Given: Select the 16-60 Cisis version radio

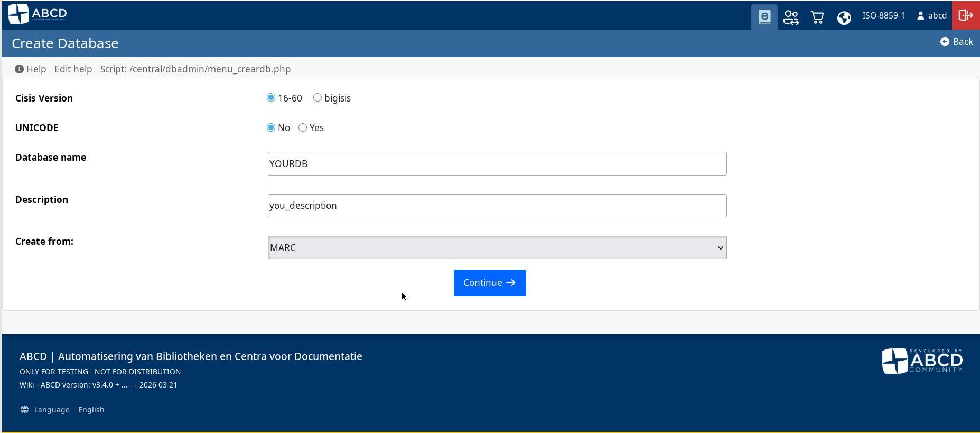Looking at the screenshot, I should [271, 98].
